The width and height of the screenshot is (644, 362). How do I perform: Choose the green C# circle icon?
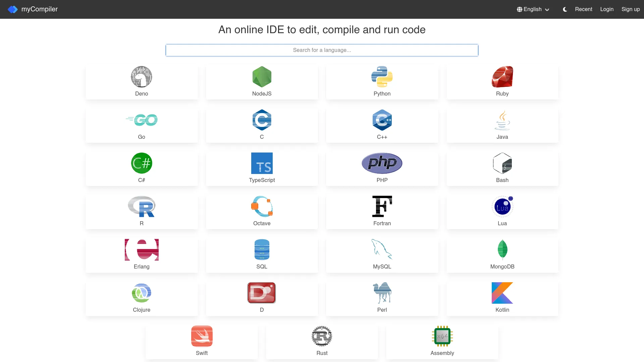(142, 163)
